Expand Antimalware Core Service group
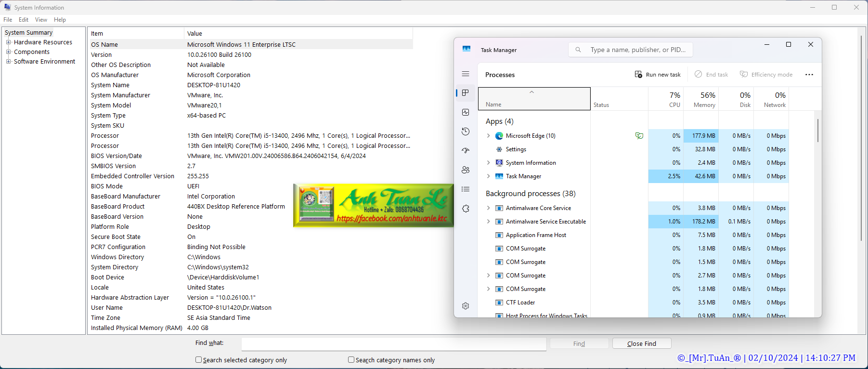The image size is (868, 369). tap(488, 208)
